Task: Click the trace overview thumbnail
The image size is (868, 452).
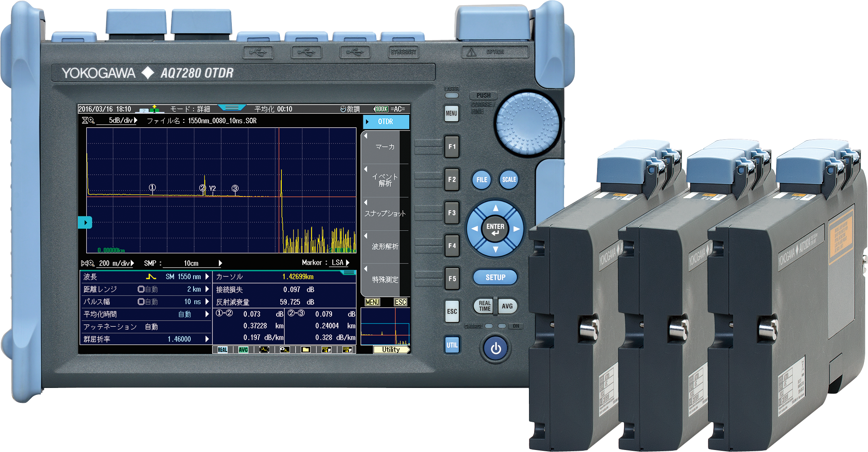Action: (385, 327)
